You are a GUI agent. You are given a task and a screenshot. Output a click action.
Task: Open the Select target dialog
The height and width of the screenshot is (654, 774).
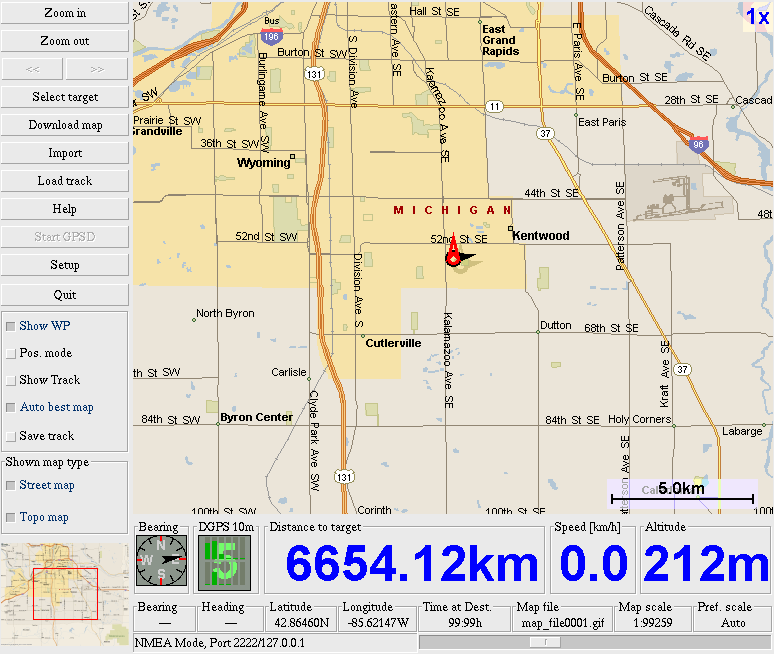click(x=65, y=97)
